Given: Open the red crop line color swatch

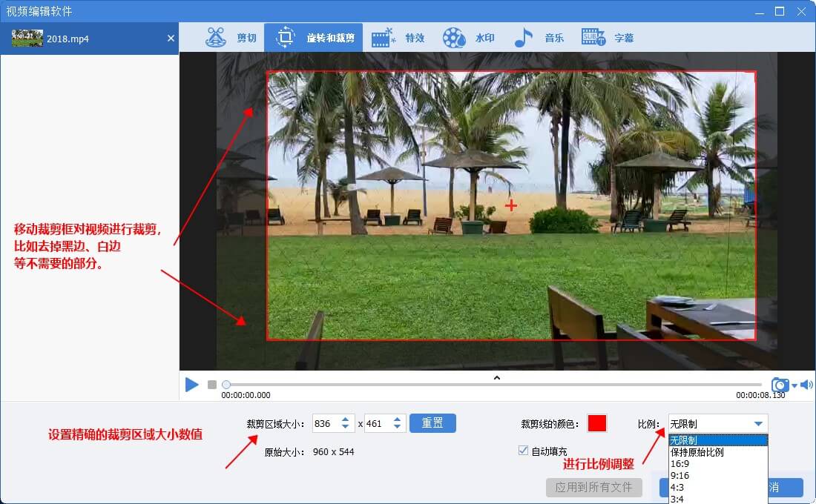Looking at the screenshot, I should click(597, 423).
